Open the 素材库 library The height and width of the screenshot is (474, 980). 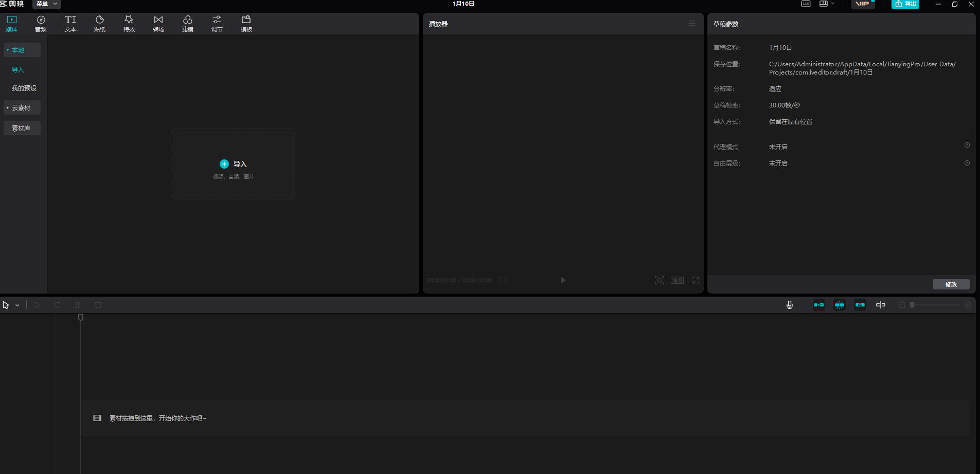(x=22, y=128)
